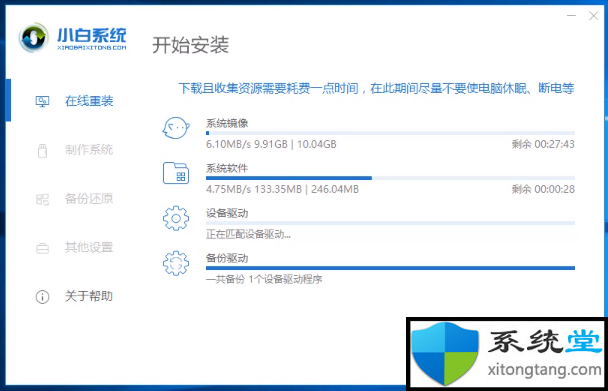The height and width of the screenshot is (391, 608).
Task: Click the 设备驱动 gear icon
Action: [176, 218]
